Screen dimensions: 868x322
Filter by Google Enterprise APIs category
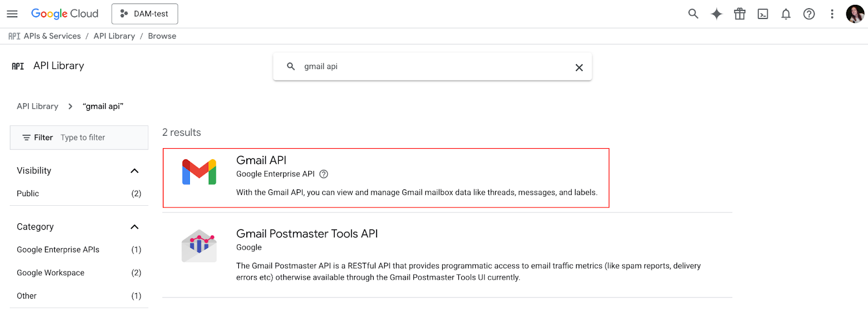pos(79,250)
